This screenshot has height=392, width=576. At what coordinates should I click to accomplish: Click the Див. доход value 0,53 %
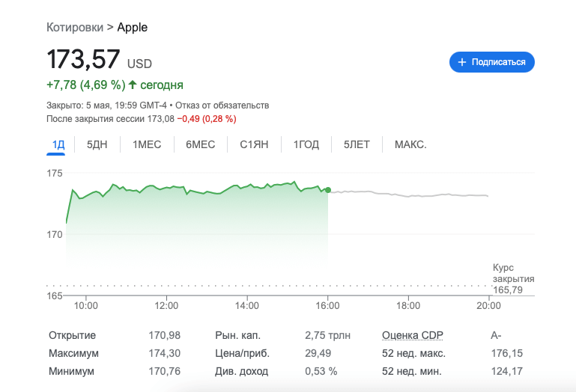click(x=321, y=371)
